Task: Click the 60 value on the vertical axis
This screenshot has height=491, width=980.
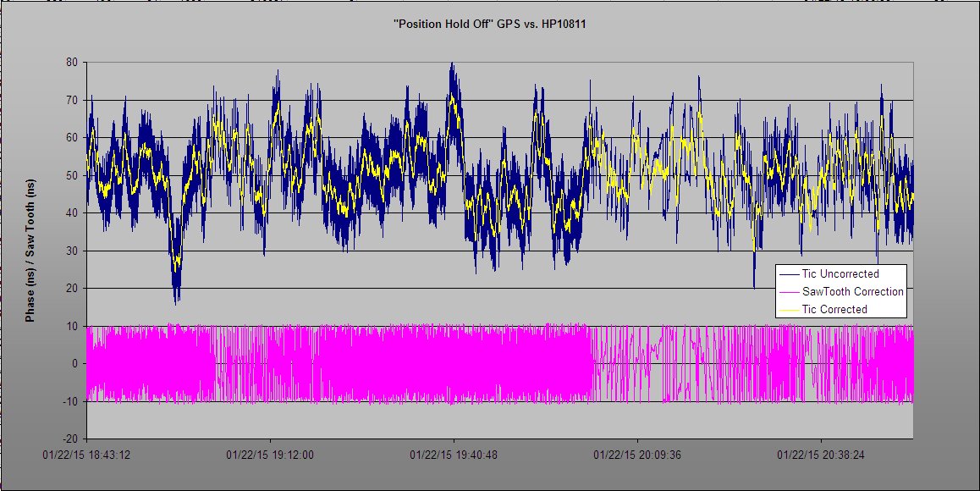Action: (71, 138)
